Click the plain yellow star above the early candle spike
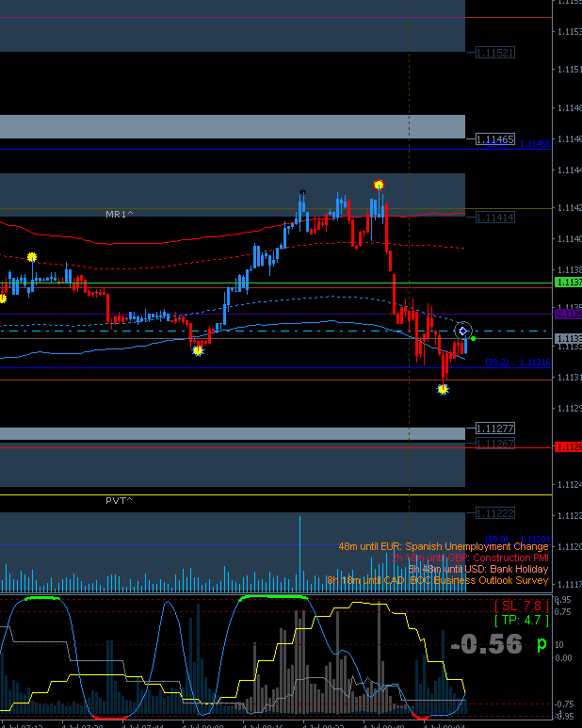Screen dimensions: 582x728 pyautogui.click(x=32, y=257)
